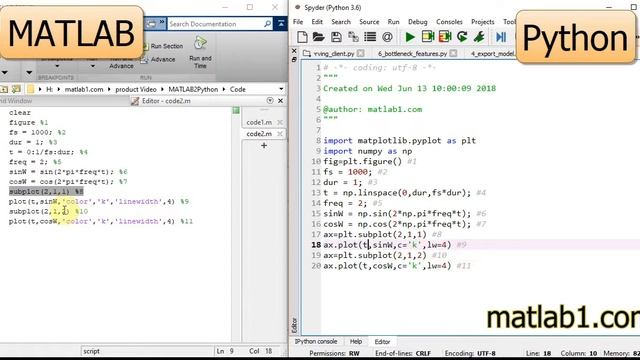The width and height of the screenshot is (640, 360).
Task: Open the Projects menu
Action: tap(482, 22)
